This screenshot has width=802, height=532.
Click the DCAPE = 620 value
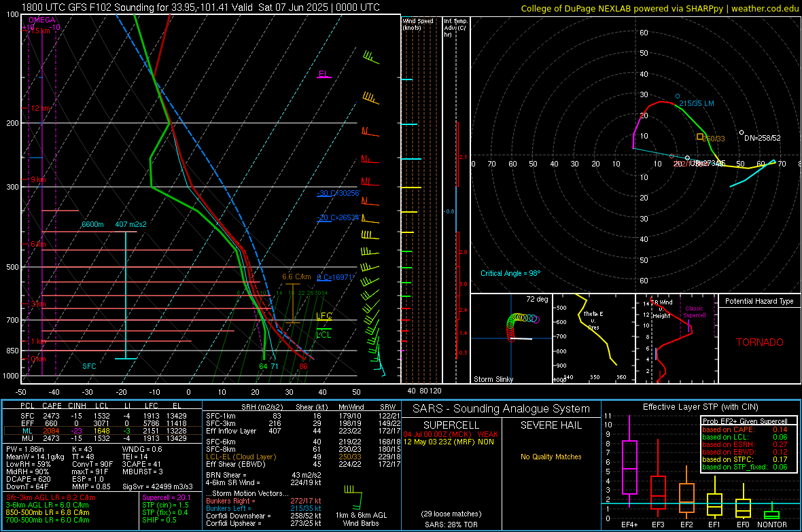(29, 479)
